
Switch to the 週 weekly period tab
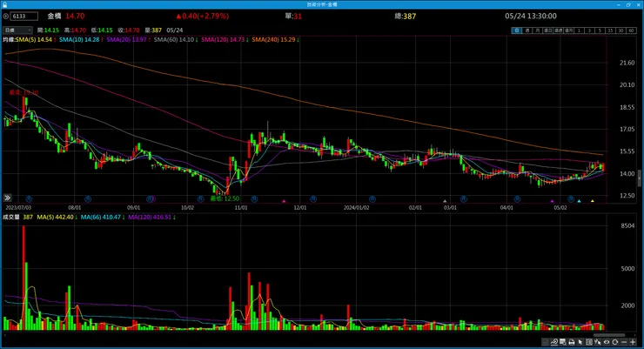pyautogui.click(x=527, y=30)
